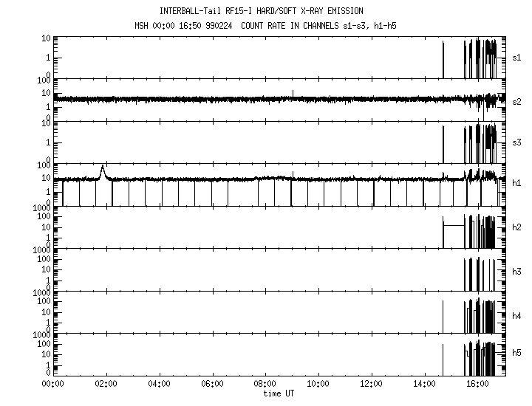Image resolution: width=532 pixels, height=406 pixels.
Task: Select the 04:00 time axis label
Action: coord(160,384)
